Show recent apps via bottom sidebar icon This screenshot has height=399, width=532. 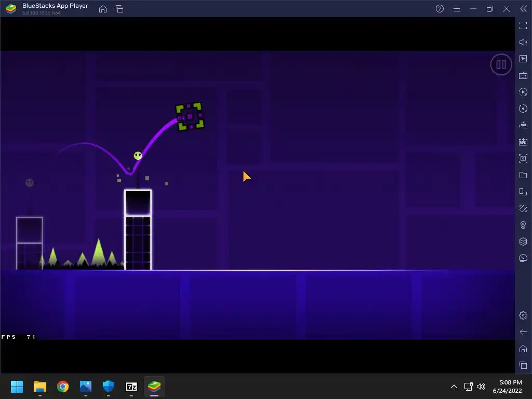tap(523, 365)
